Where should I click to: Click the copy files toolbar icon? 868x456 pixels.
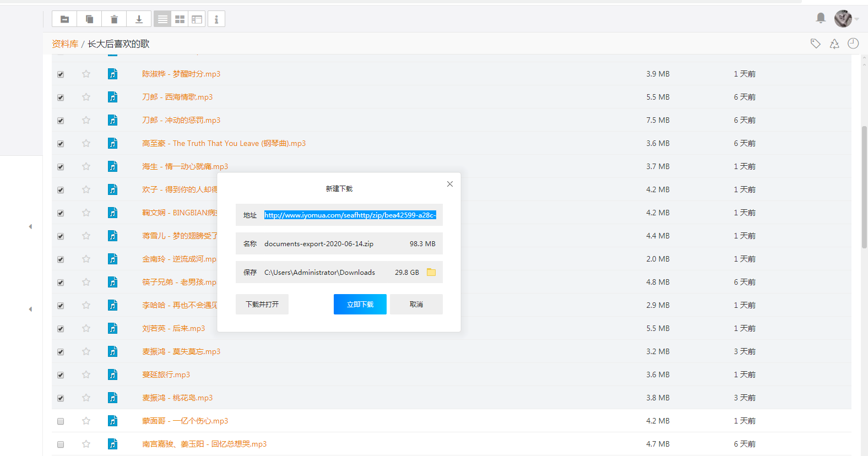tap(89, 19)
